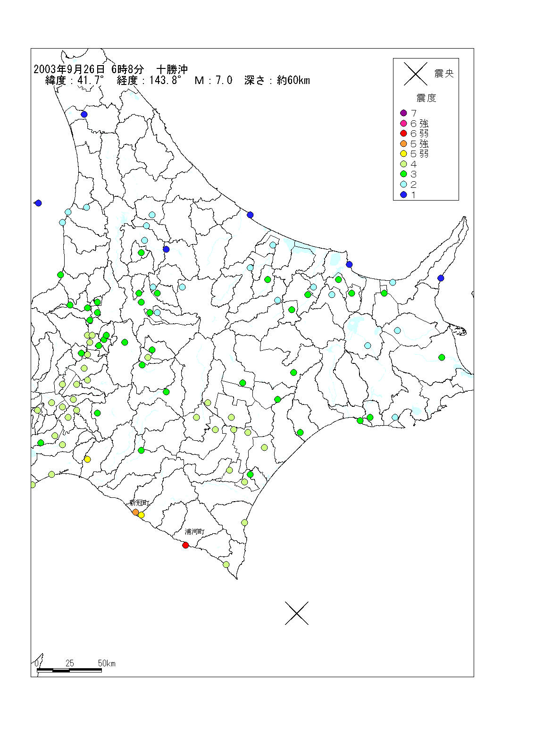This screenshot has width=535, height=756.
Task: Click the black-and-white scale bar
Action: tap(69, 670)
